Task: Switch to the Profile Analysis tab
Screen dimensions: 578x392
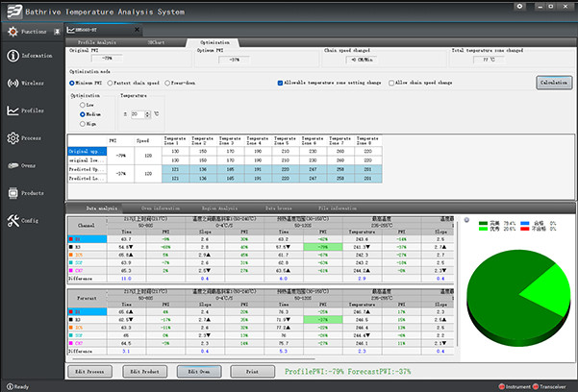Action: (96, 42)
